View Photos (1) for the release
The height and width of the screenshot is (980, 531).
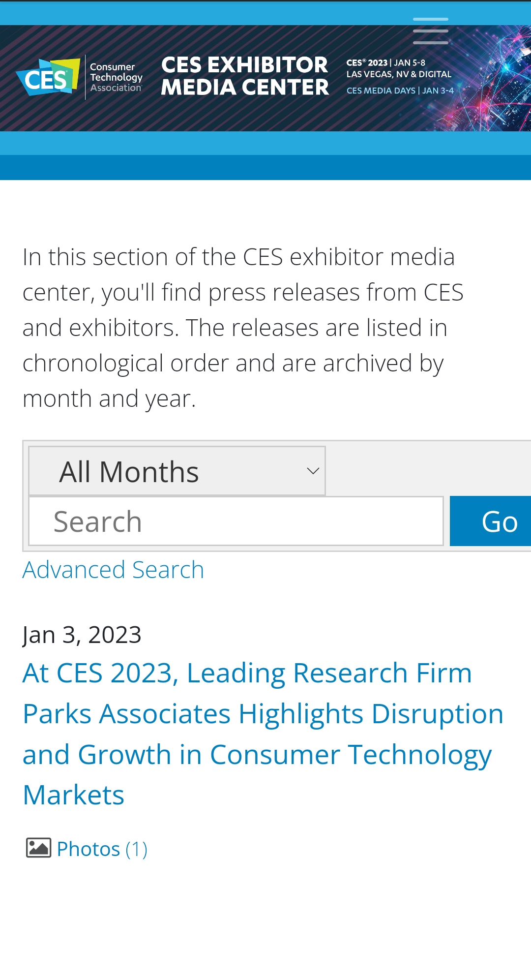coord(102,849)
